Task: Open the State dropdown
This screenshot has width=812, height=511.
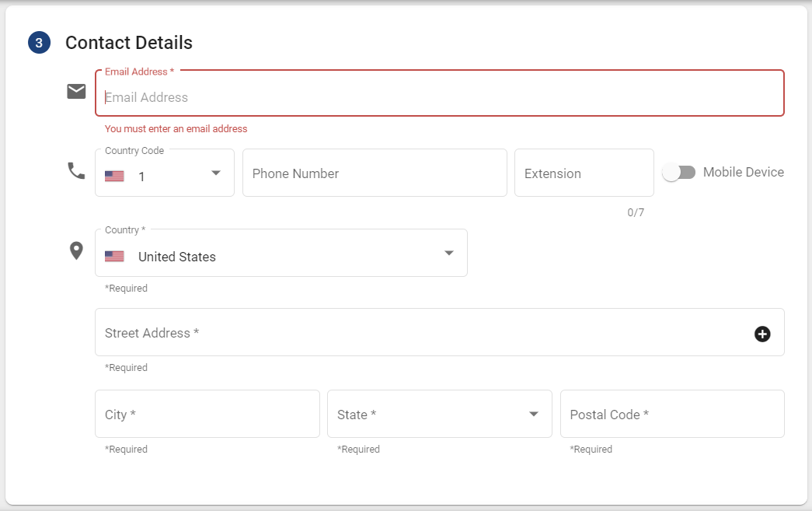Action: (x=533, y=414)
